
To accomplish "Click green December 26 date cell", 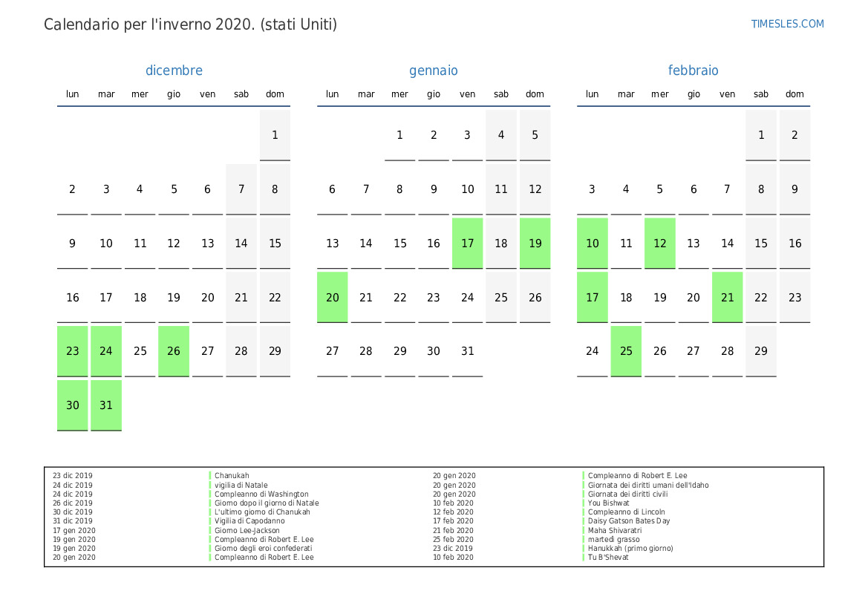I will [x=174, y=351].
